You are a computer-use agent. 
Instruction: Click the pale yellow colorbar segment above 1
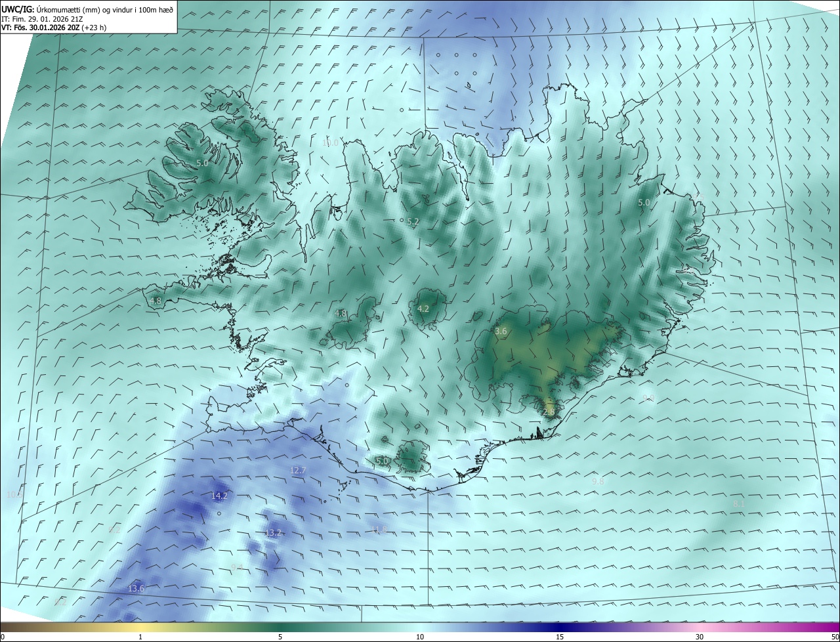(140, 627)
